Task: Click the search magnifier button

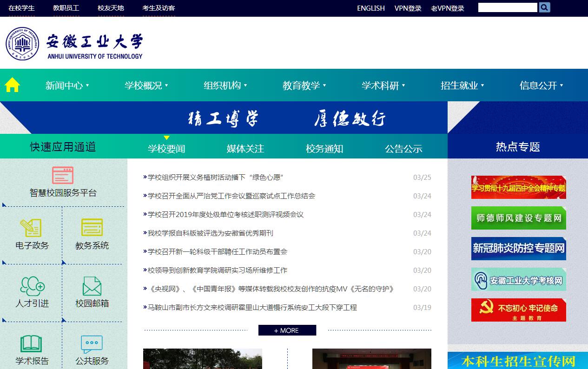Action: [x=544, y=7]
